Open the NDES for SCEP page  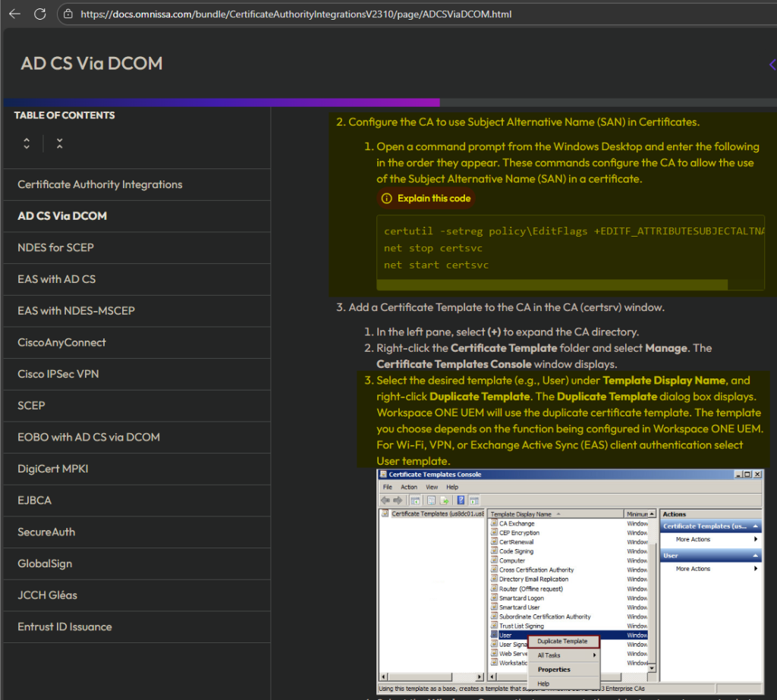55,247
